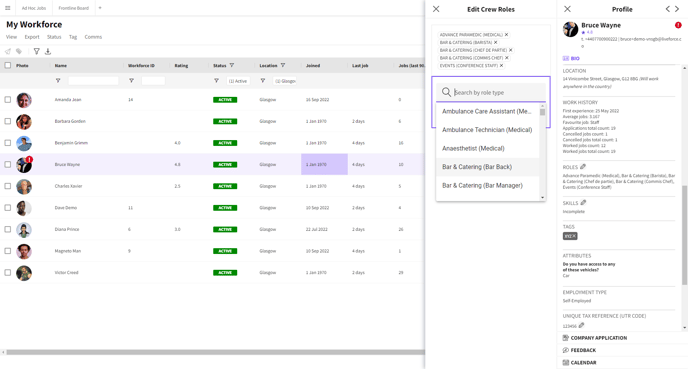Switch to the Ad Hoc Jobs tab
This screenshot has width=688, height=369.
[x=34, y=8]
